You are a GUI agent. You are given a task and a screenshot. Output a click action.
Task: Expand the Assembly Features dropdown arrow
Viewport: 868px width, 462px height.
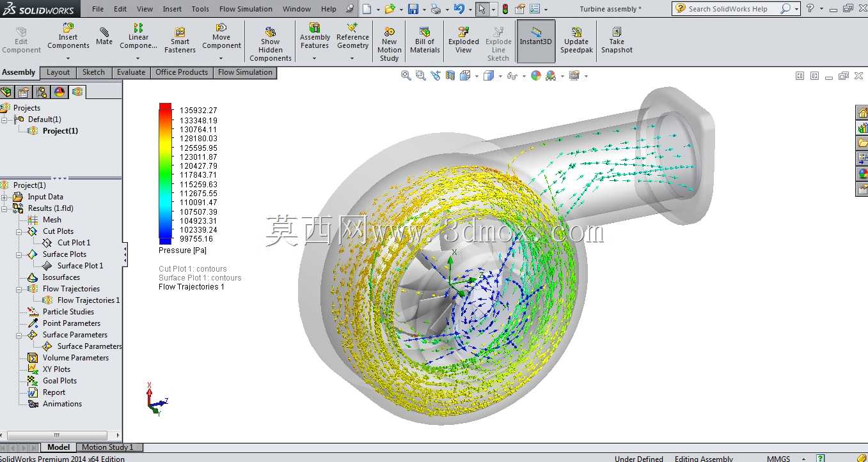[x=314, y=58]
